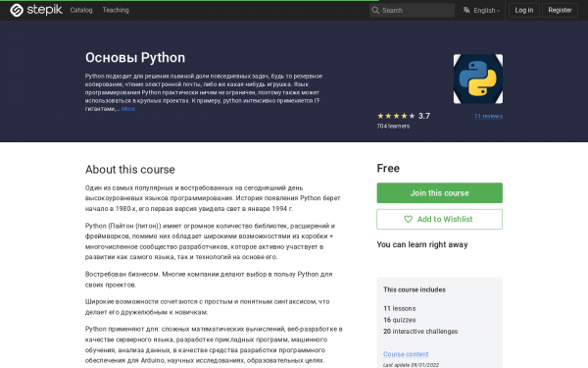The image size is (588, 368).
Task: Click You can learn right away text
Action: (422, 244)
